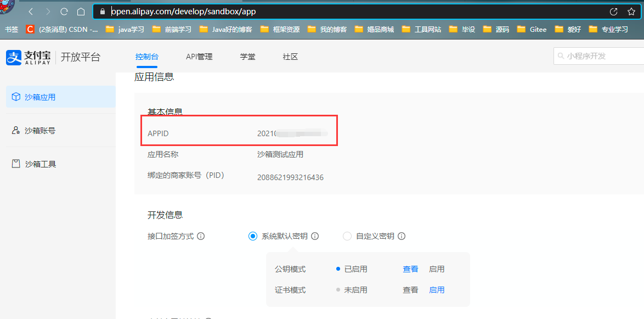Open the 爱好 bookmark folder
This screenshot has width=644, height=319.
coord(568,29)
